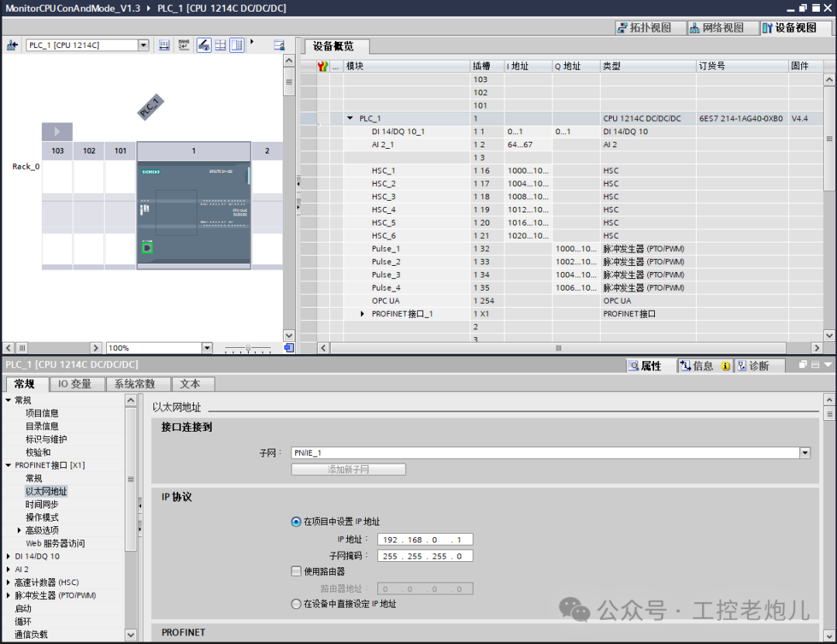
Task: Click the Show address labels toolbar icon
Action: point(164,46)
